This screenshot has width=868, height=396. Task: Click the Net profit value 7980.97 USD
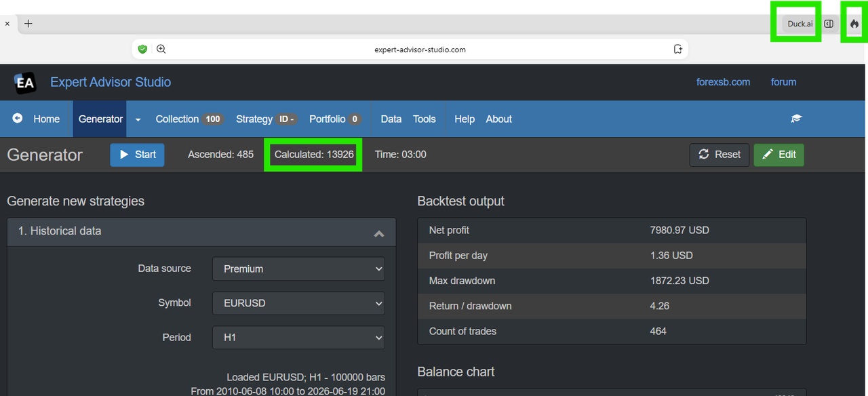point(679,231)
